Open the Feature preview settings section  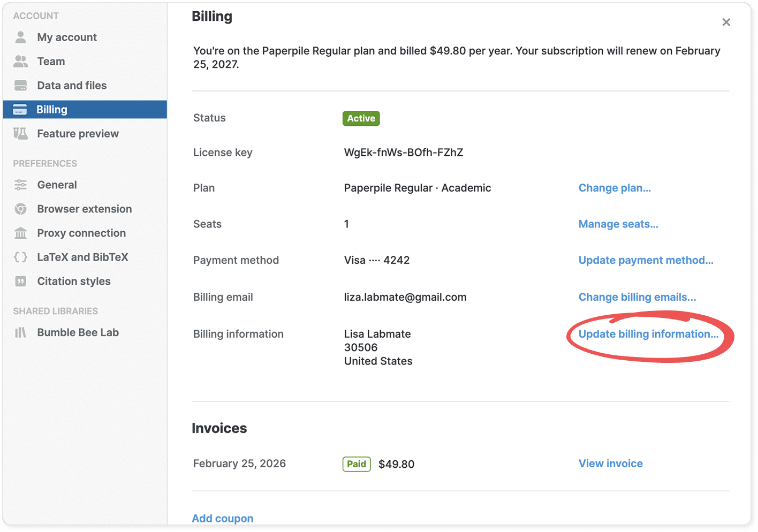[78, 134]
